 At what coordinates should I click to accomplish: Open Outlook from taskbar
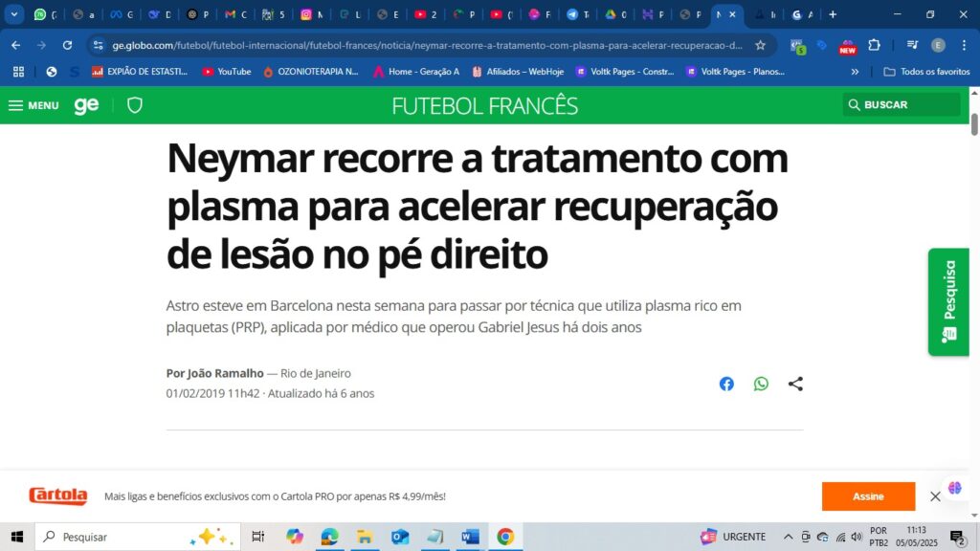coord(400,537)
